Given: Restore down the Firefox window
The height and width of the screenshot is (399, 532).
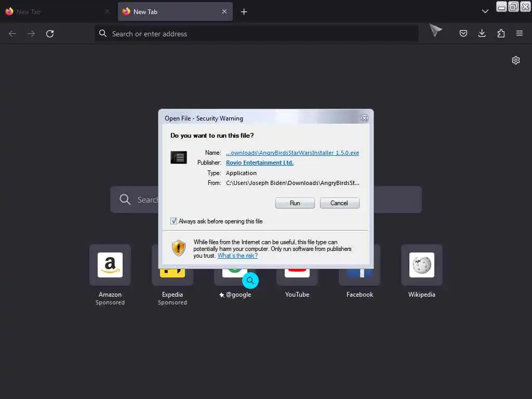Looking at the screenshot, I should pos(513,6).
